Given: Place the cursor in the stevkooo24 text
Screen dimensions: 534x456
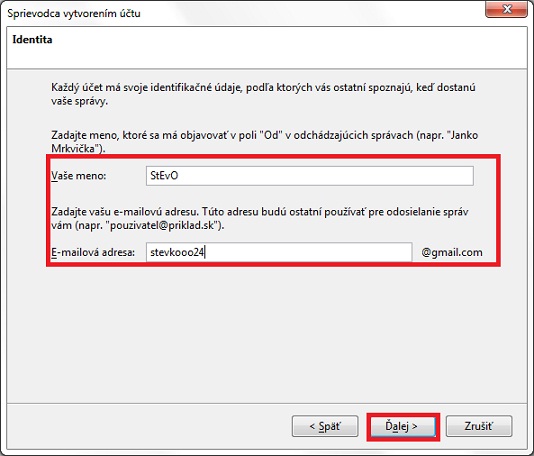Looking at the screenshot, I should 177,252.
